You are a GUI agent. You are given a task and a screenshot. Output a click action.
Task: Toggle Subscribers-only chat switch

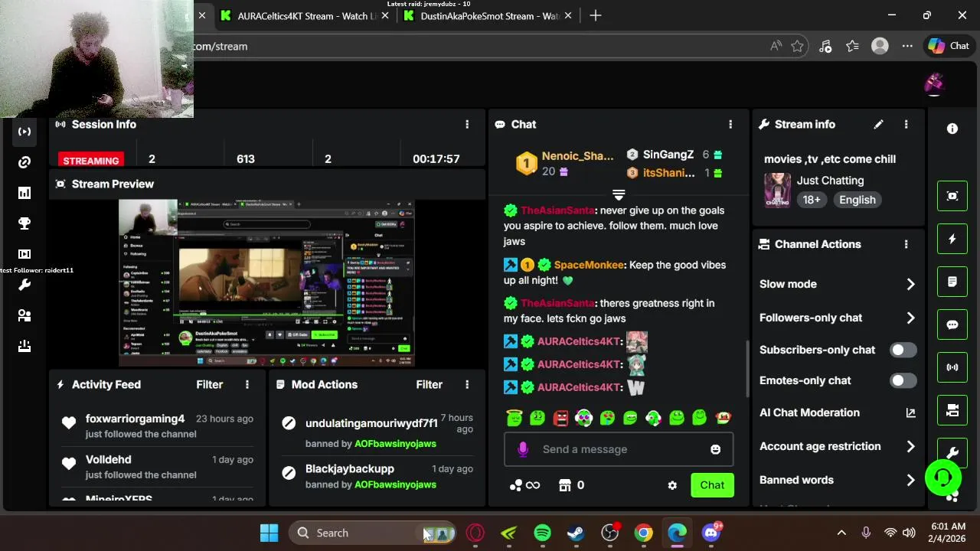click(x=903, y=350)
